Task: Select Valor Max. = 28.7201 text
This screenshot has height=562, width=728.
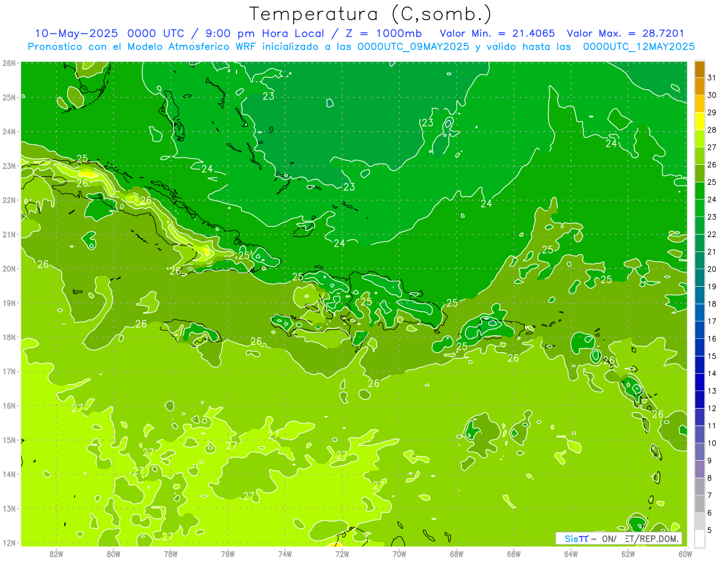Action: 625,33
